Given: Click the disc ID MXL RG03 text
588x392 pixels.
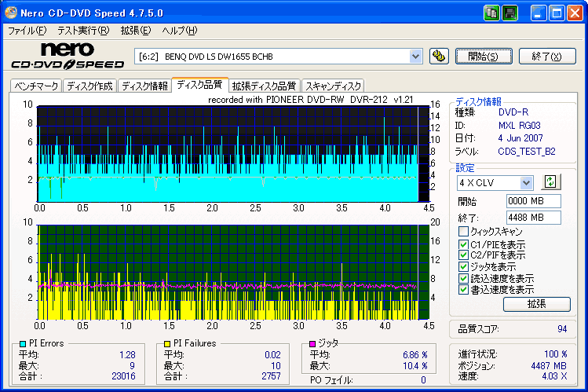Looking at the screenshot, I should [520, 125].
